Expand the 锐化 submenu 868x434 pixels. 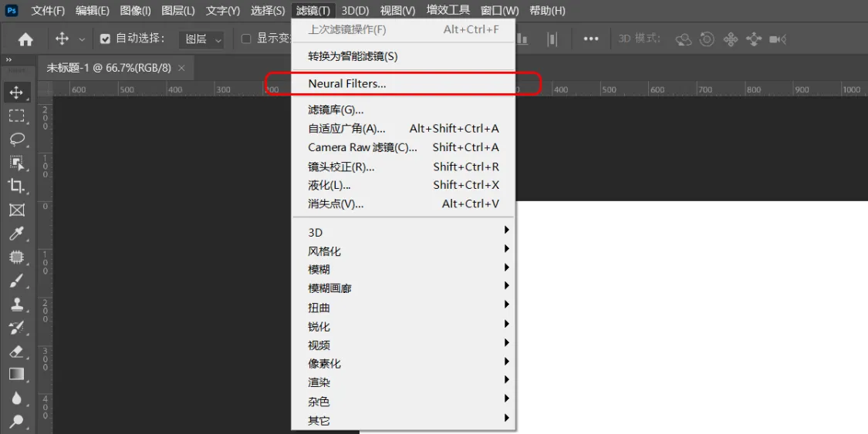[404, 326]
